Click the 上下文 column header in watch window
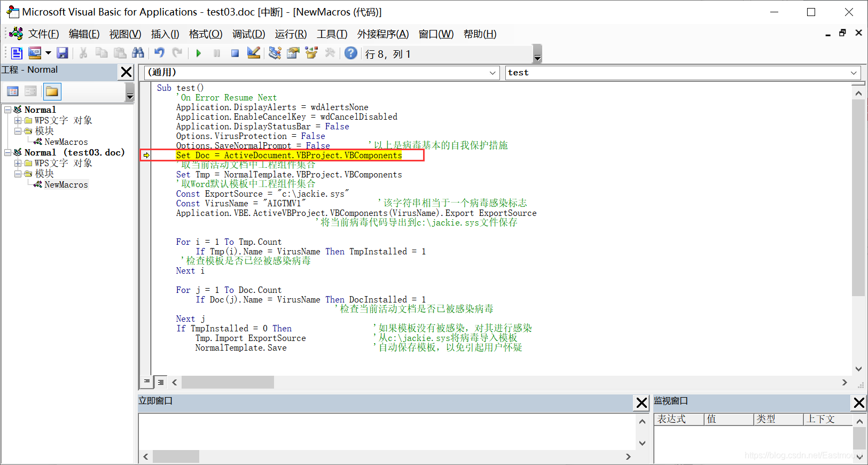868x465 pixels. 828,419
